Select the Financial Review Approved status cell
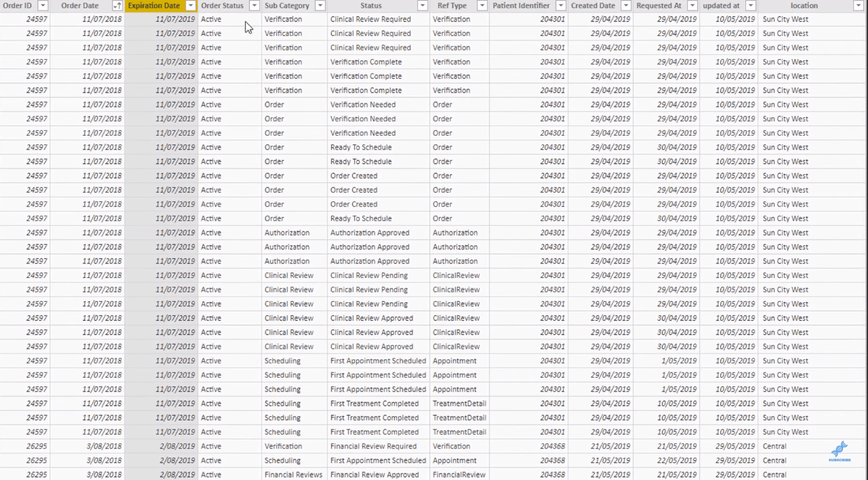Image resolution: width=868 pixels, height=480 pixels. [x=378, y=475]
